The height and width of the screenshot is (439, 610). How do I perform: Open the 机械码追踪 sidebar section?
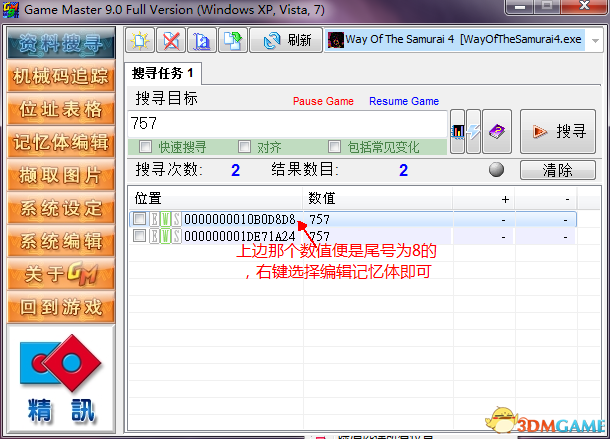tap(61, 76)
